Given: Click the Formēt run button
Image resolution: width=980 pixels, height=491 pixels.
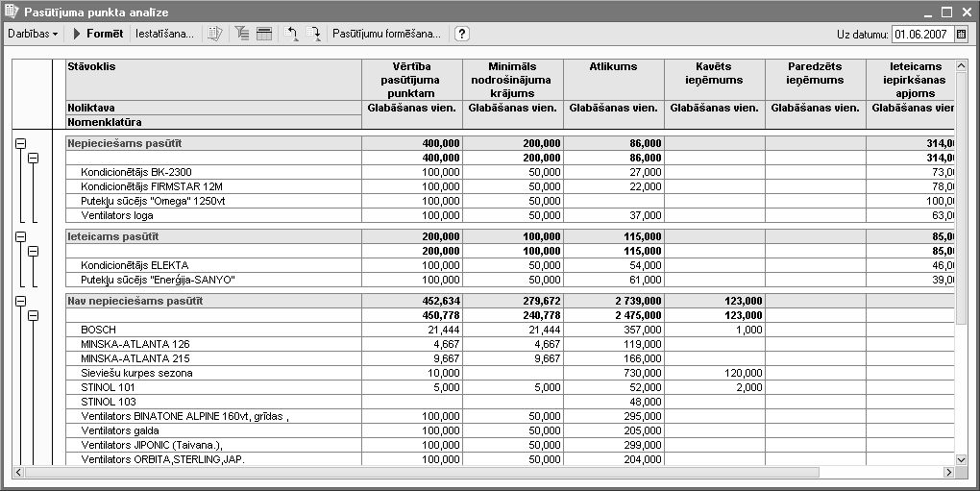Looking at the screenshot, I should coord(97,34).
